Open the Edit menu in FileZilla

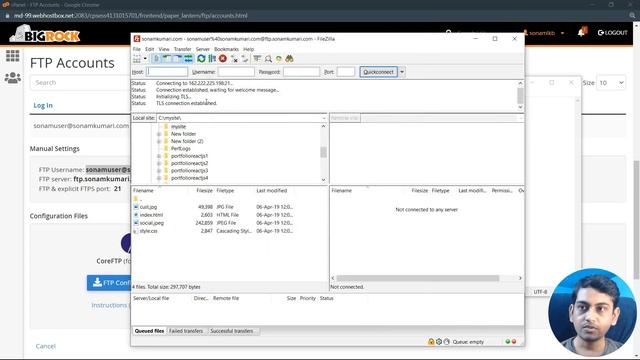pyautogui.click(x=150, y=49)
